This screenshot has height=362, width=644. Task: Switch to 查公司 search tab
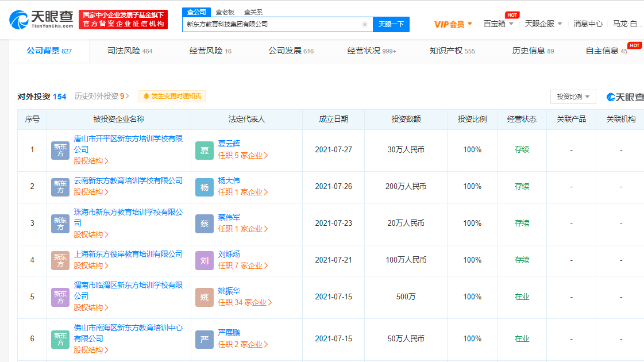[x=196, y=12]
